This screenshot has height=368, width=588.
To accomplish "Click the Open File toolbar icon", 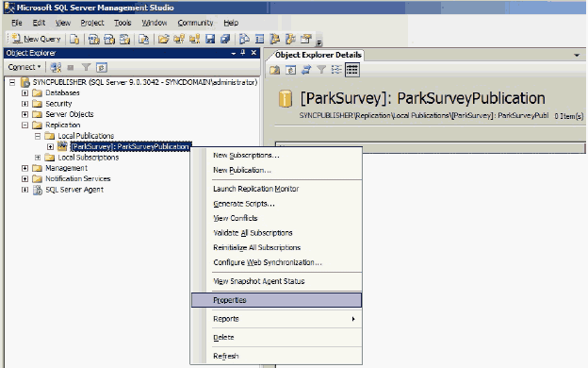I will [164, 39].
